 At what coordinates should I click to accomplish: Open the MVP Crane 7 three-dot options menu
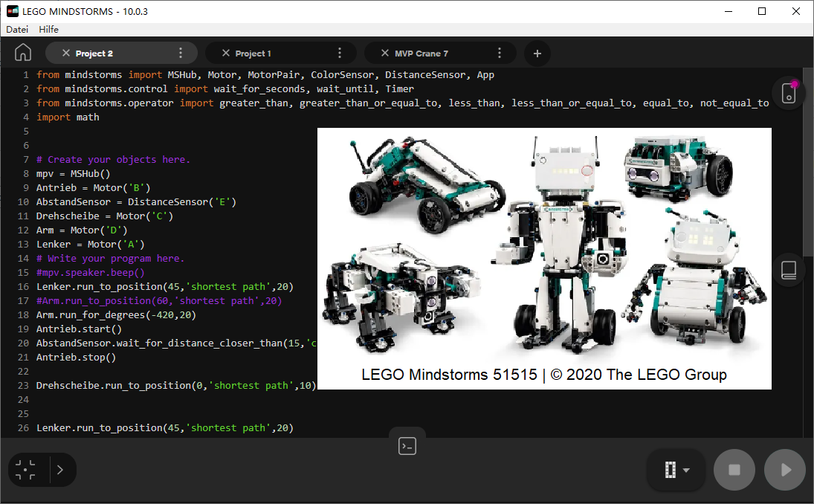point(500,53)
